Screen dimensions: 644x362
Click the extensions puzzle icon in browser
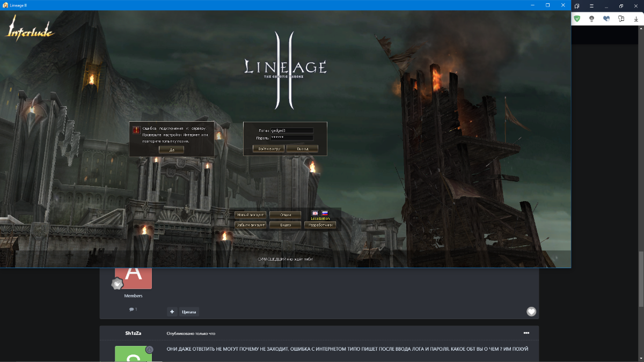click(x=621, y=18)
